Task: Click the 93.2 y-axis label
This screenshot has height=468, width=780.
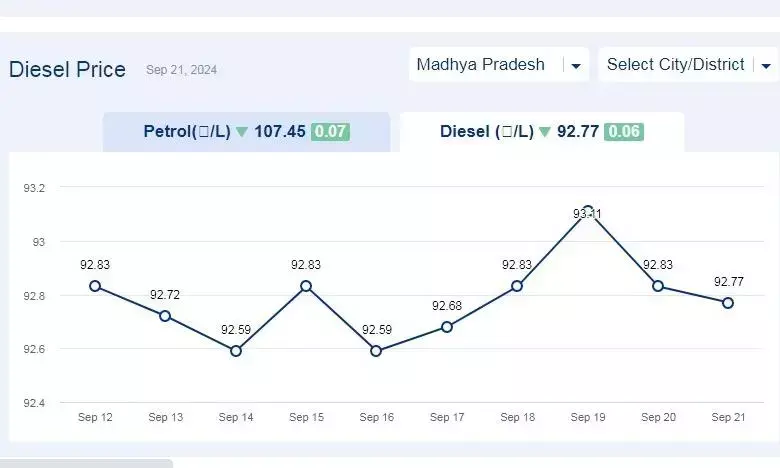Action: pyautogui.click(x=34, y=188)
